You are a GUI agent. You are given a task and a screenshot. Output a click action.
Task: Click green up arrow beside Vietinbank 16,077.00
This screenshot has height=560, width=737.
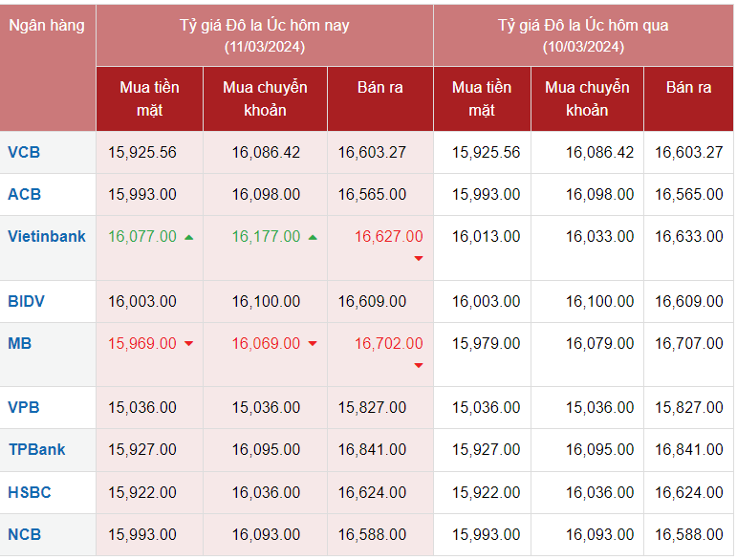[188, 237]
